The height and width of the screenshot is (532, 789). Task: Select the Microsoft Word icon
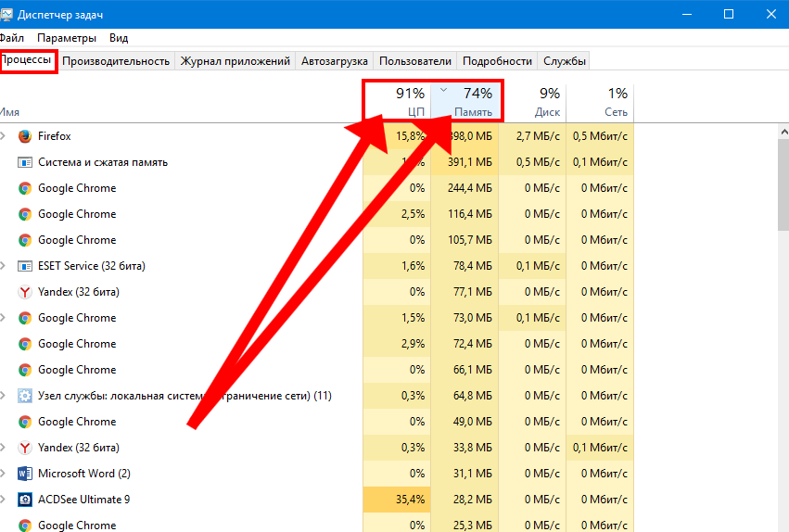25,474
